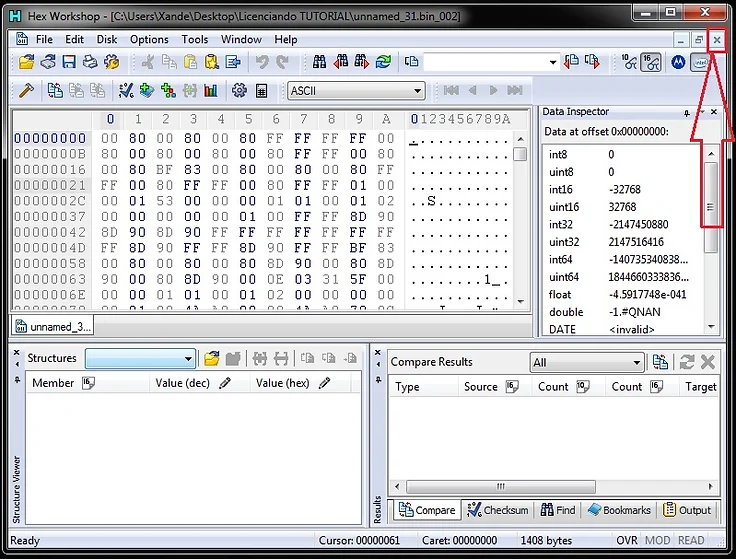Click the Redo arrow icon
736x559 pixels.
click(x=283, y=62)
